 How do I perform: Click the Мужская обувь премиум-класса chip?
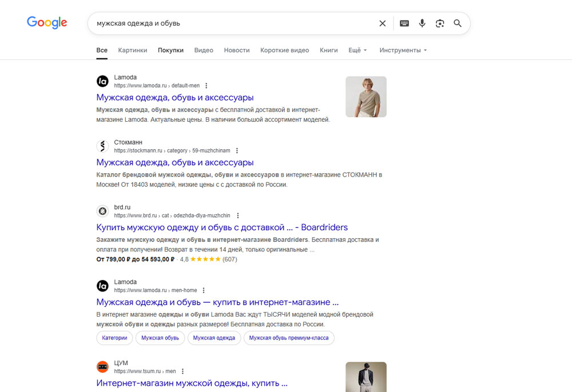[289, 338]
